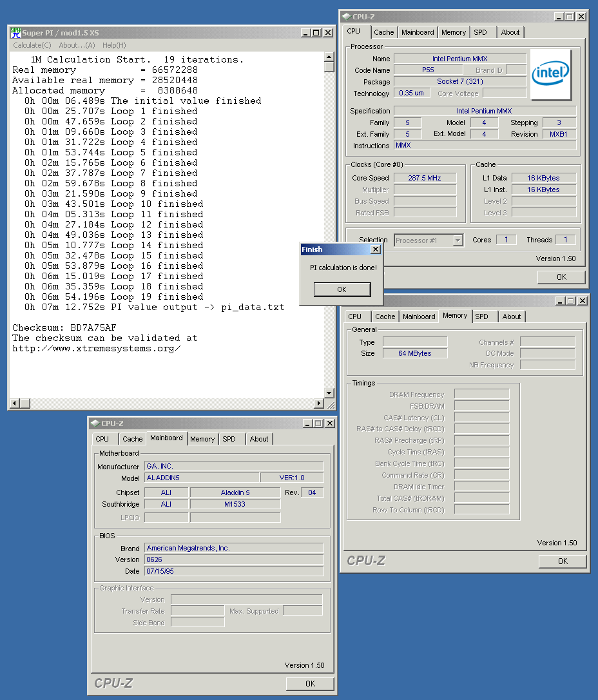Click the Super PI scroll down arrow
The width and height of the screenshot is (598, 700).
[x=329, y=393]
